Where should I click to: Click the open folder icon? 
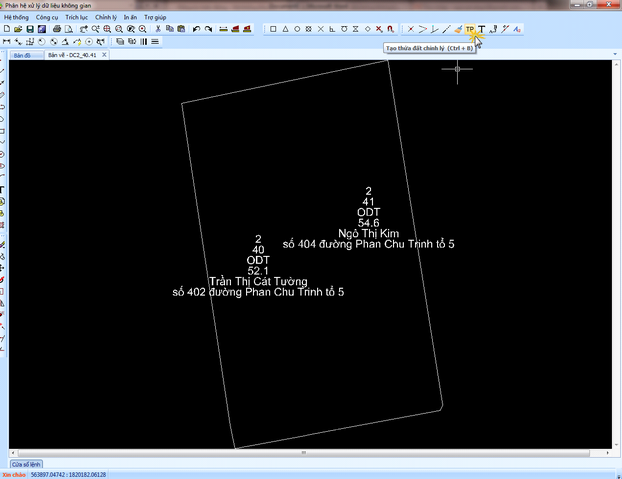click(18, 29)
